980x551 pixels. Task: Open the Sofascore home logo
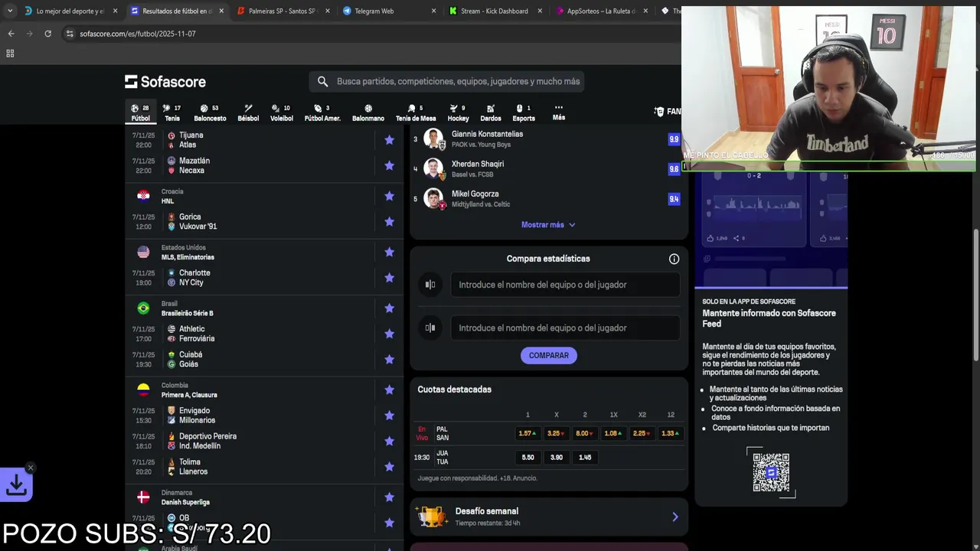coord(165,82)
